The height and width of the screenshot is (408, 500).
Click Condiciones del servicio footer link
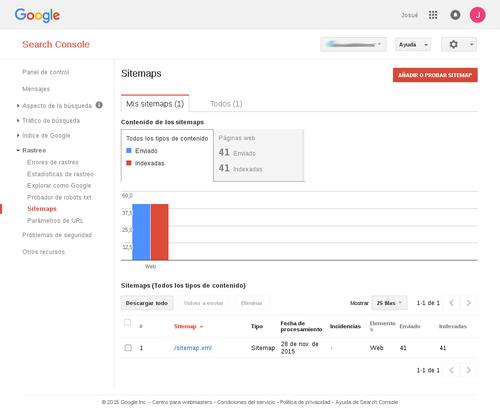pos(246,402)
